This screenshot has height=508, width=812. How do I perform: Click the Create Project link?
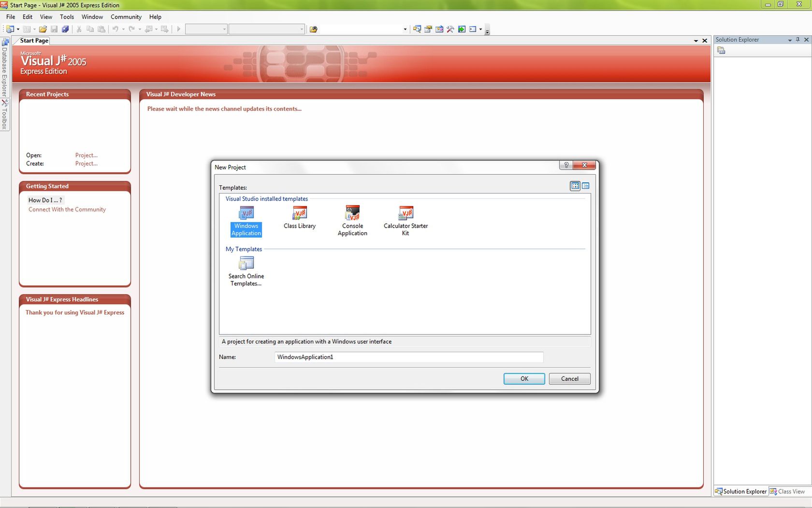click(87, 164)
